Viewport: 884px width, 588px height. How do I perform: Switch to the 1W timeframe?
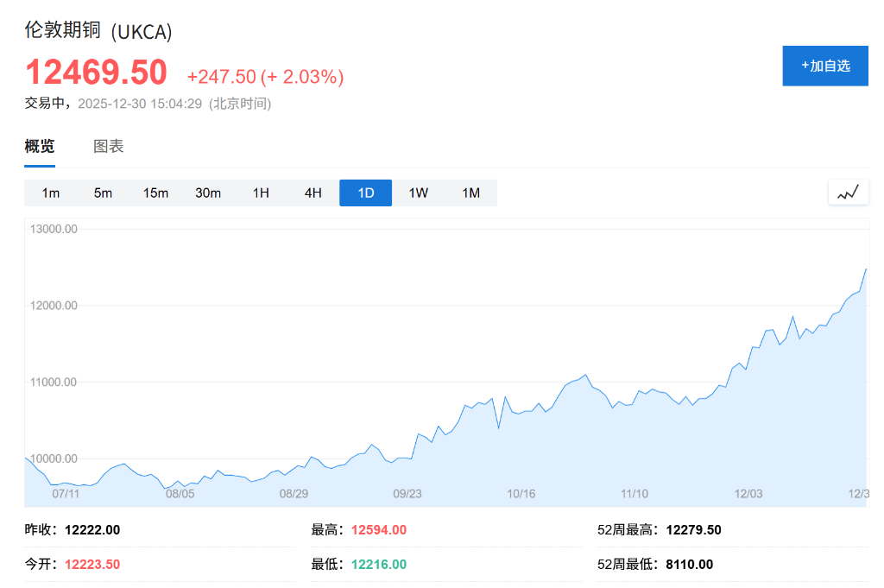pyautogui.click(x=418, y=193)
